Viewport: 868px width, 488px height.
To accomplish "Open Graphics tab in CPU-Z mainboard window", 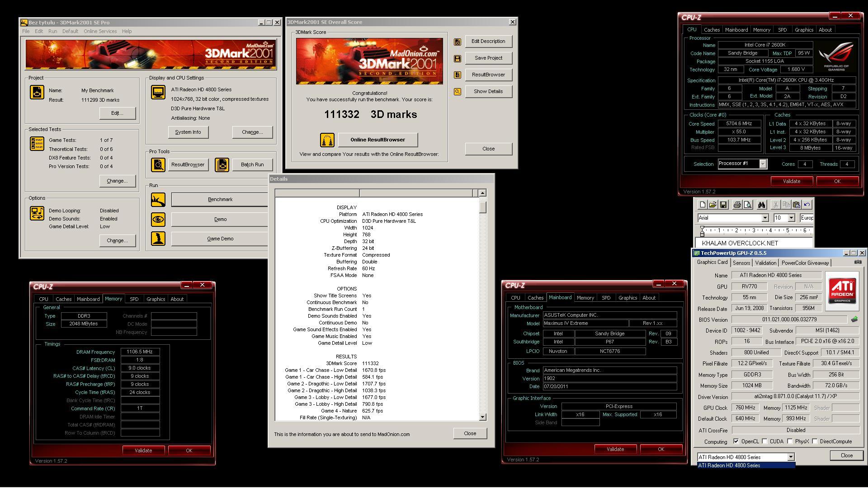I will (x=627, y=298).
